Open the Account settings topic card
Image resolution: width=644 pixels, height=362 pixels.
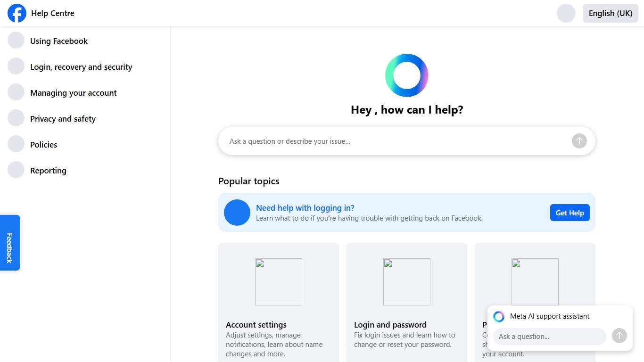pos(278,302)
